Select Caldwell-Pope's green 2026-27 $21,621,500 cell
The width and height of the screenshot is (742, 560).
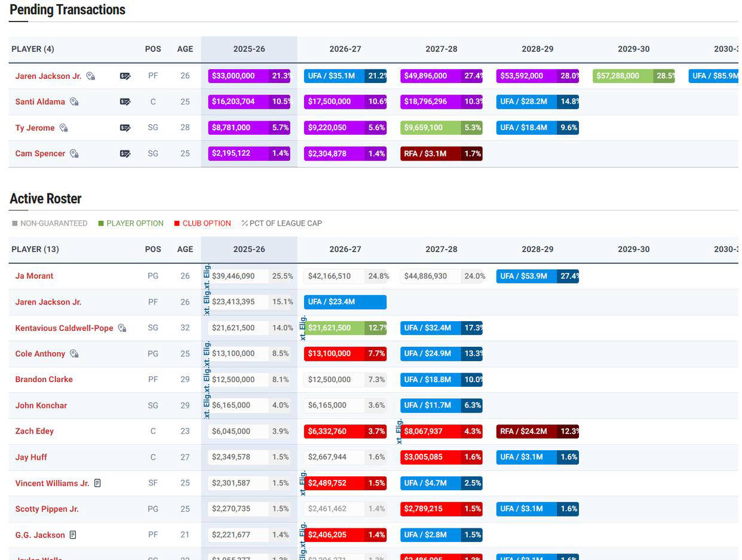click(x=345, y=328)
